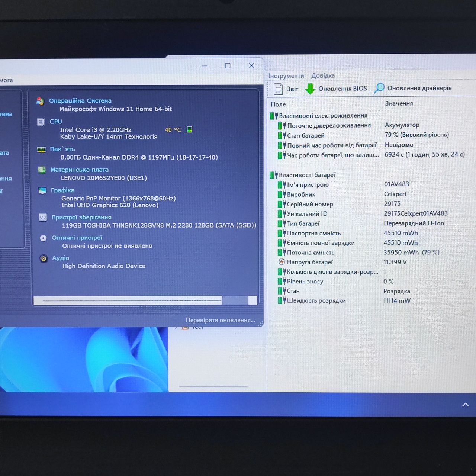Open the Графіка monitor icon
This screenshot has width=476, height=476.
[x=42, y=190]
